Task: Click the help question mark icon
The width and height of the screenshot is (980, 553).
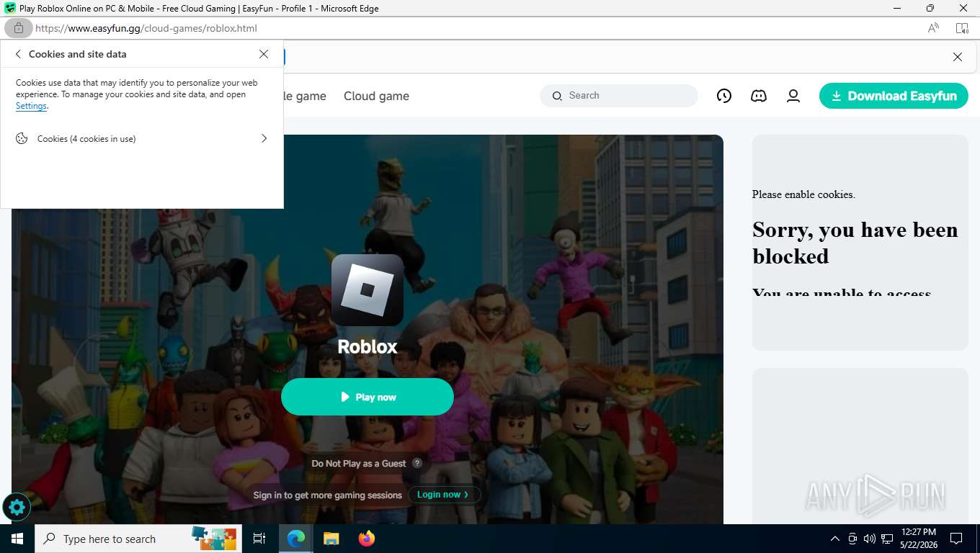Action: (417, 463)
